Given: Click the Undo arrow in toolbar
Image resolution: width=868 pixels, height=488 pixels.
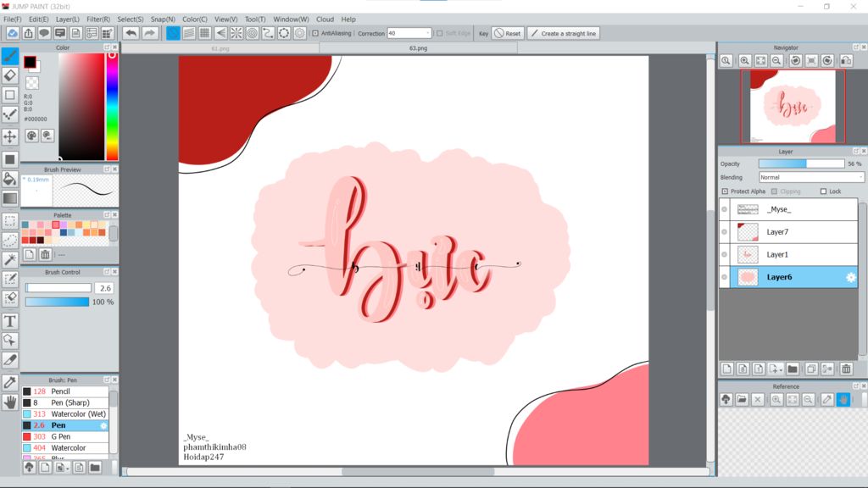Looking at the screenshot, I should pyautogui.click(x=131, y=33).
